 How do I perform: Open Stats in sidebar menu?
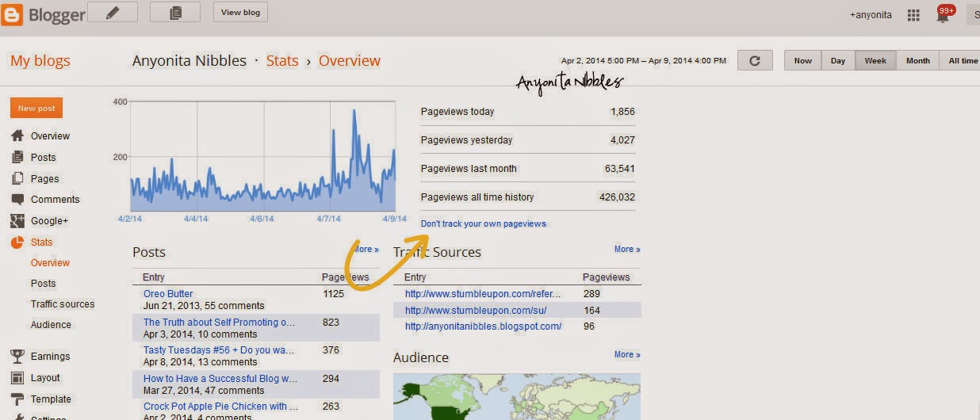click(x=42, y=242)
